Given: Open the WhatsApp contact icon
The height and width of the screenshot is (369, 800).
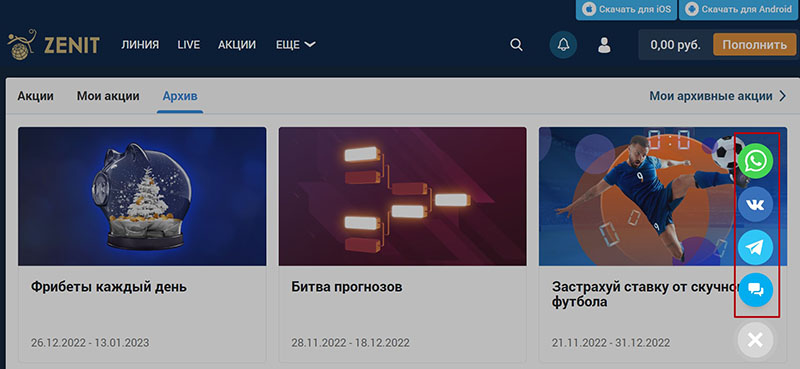Looking at the screenshot, I should (x=755, y=161).
